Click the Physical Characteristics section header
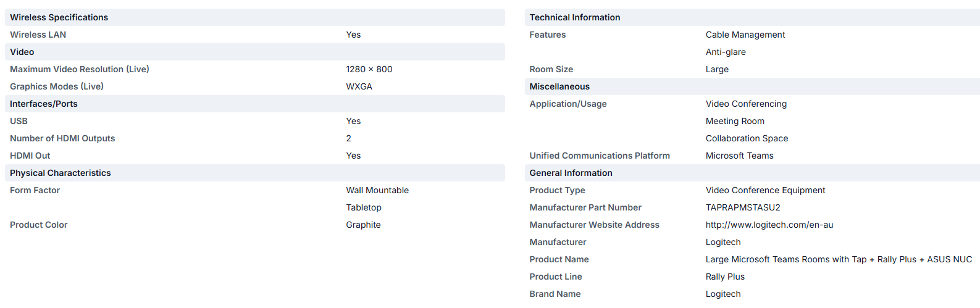The image size is (980, 308). click(61, 173)
